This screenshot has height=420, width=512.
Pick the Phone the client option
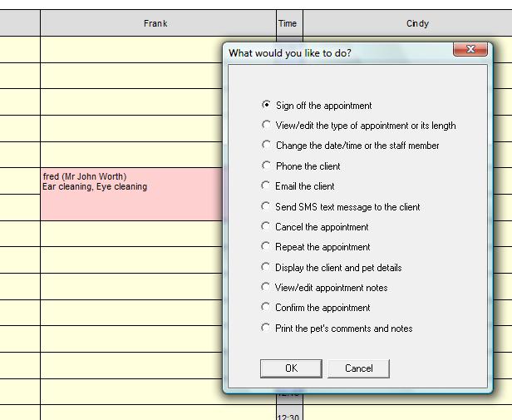[266, 166]
